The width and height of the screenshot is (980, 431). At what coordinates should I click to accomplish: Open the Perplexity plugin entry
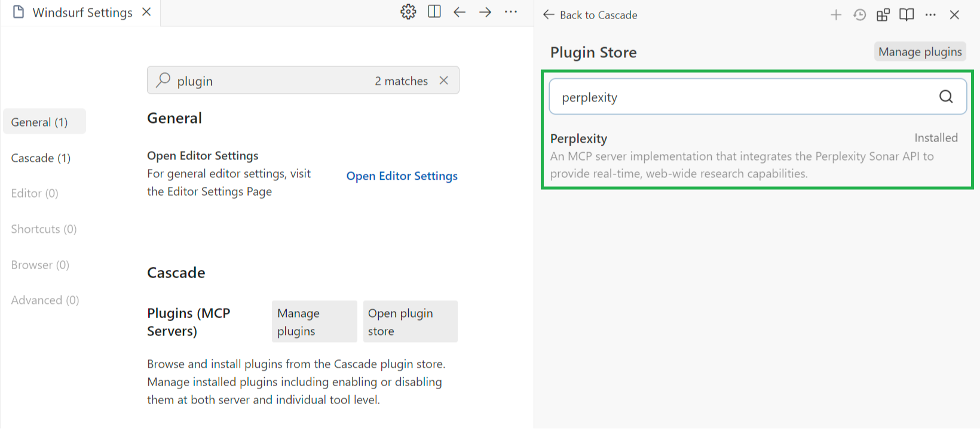click(754, 156)
